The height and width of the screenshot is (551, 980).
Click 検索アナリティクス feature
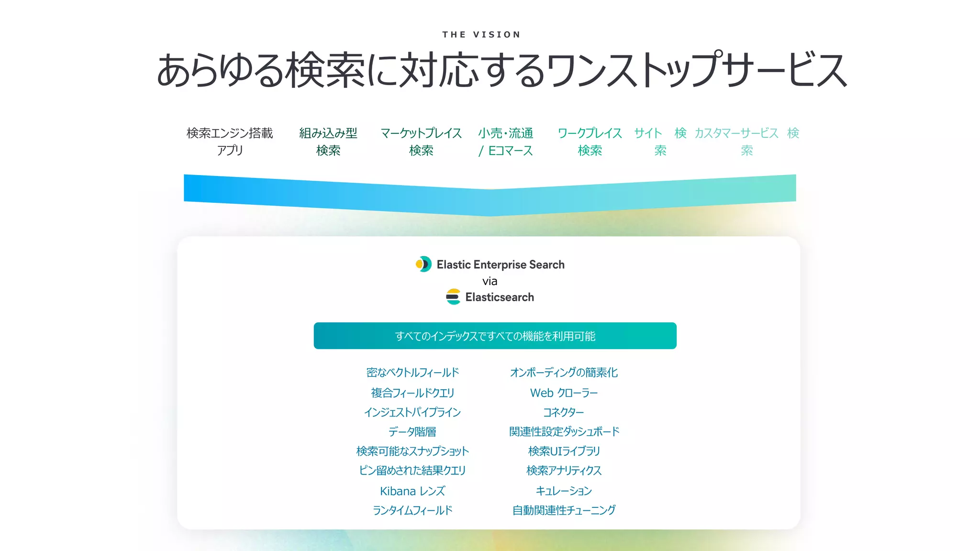pos(564,471)
